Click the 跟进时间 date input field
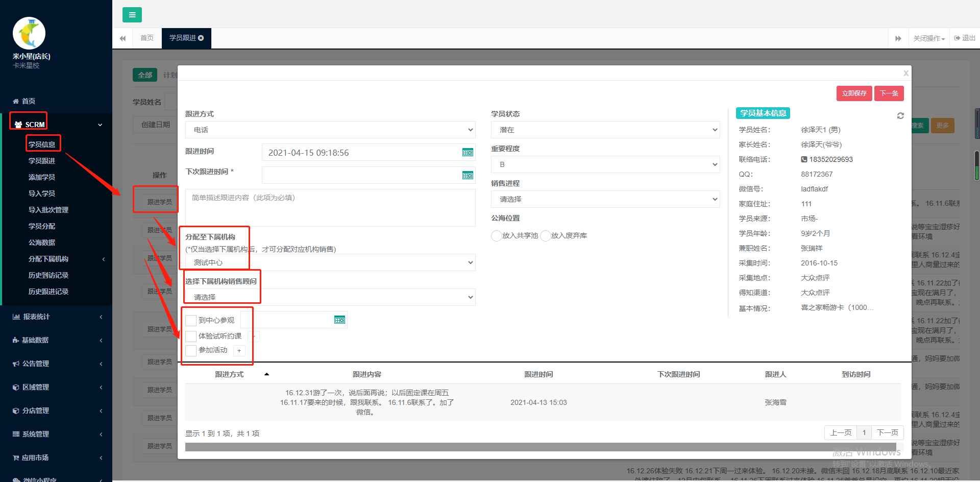 [369, 153]
